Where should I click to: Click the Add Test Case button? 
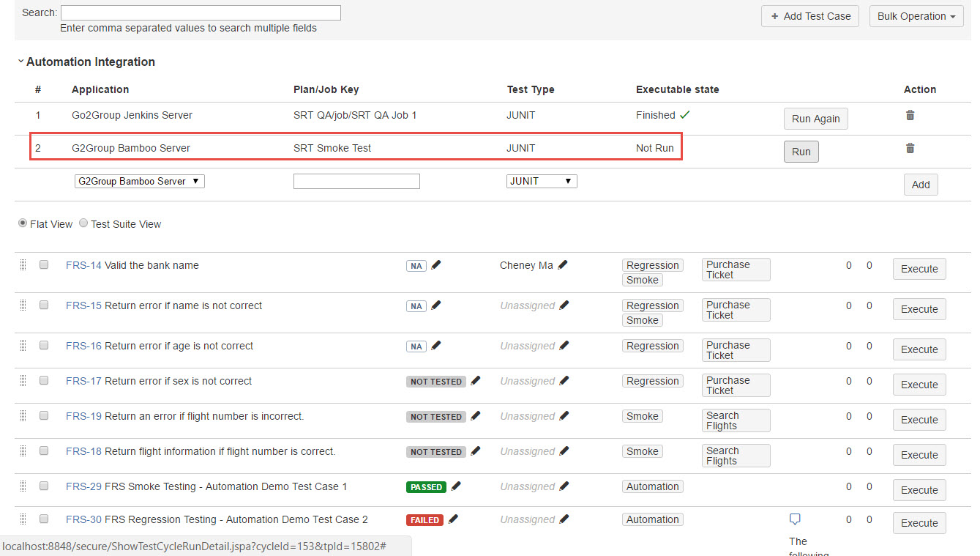tap(810, 16)
